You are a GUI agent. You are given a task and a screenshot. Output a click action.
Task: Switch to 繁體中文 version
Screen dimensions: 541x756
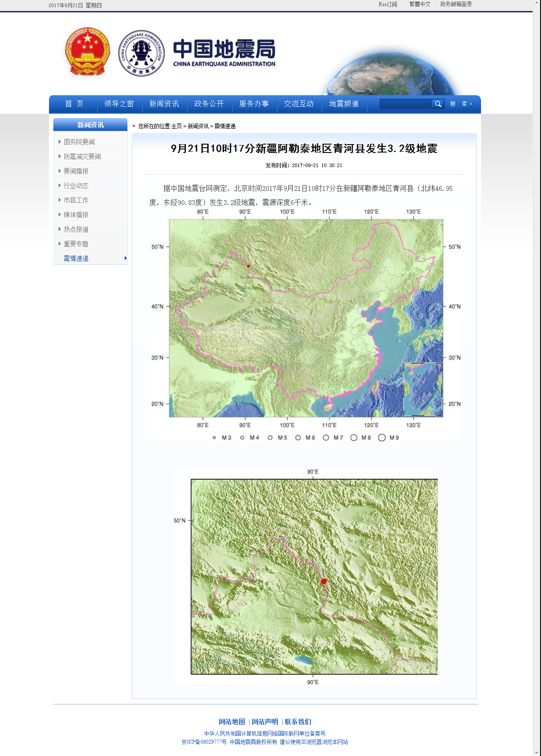coord(420,4)
